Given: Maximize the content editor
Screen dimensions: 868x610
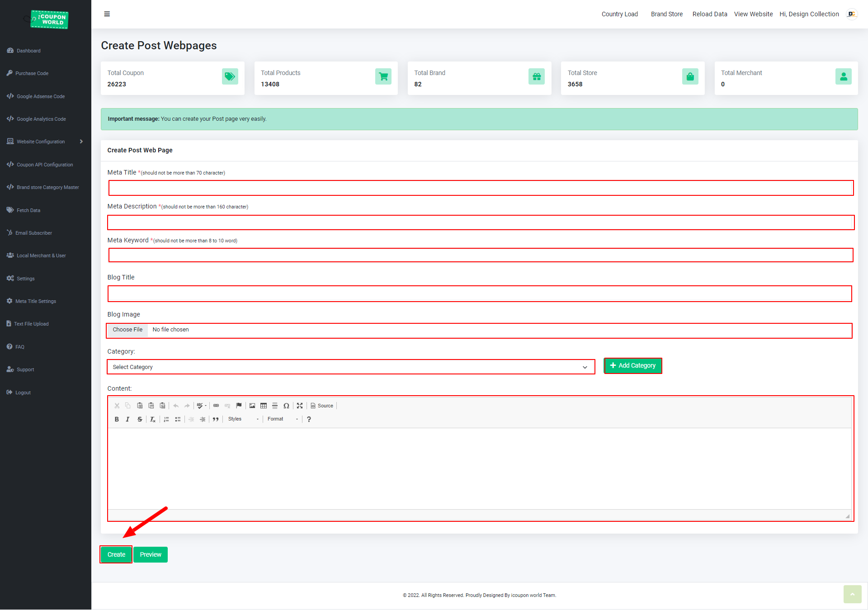Looking at the screenshot, I should tap(300, 406).
